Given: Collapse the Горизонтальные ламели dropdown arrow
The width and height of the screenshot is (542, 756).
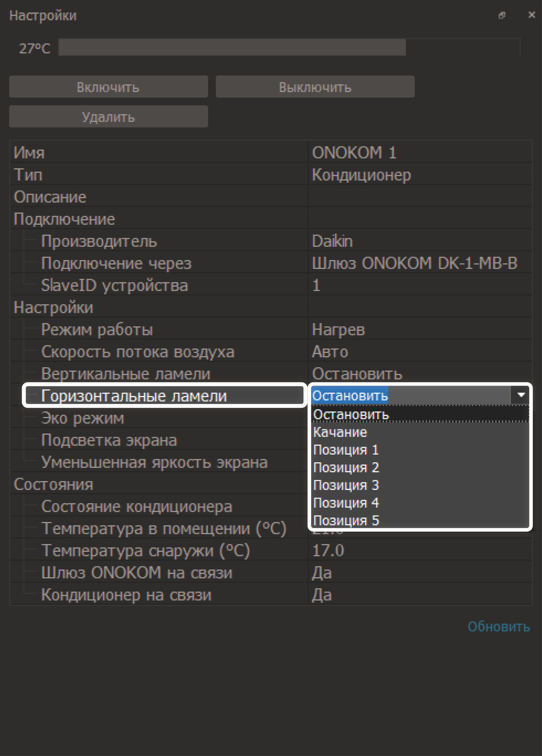Looking at the screenshot, I should click(521, 396).
